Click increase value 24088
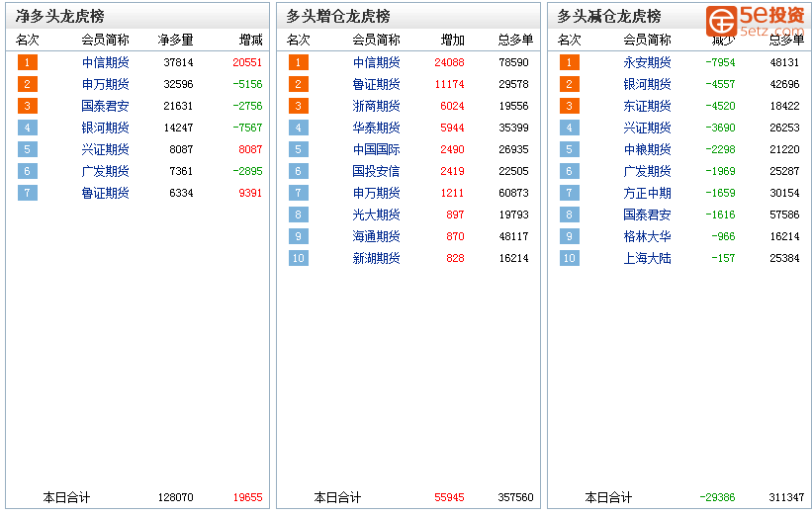Image resolution: width=812 pixels, height=515 pixels. point(449,62)
